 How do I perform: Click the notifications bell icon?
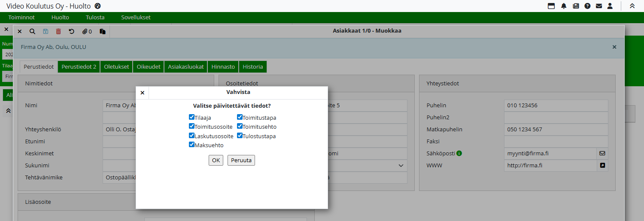pyautogui.click(x=564, y=6)
